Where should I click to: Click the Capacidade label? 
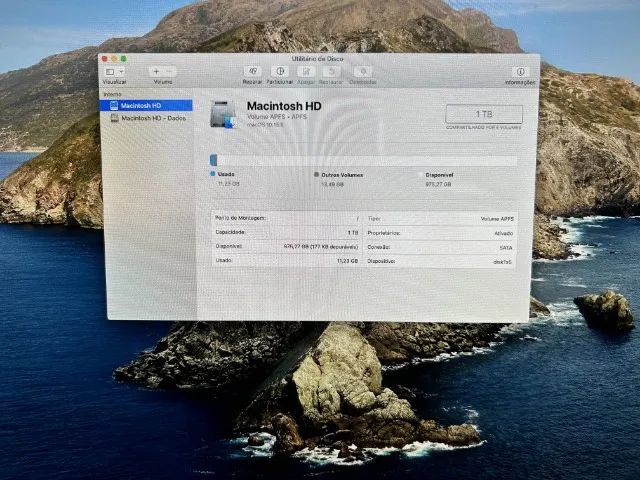coord(230,232)
